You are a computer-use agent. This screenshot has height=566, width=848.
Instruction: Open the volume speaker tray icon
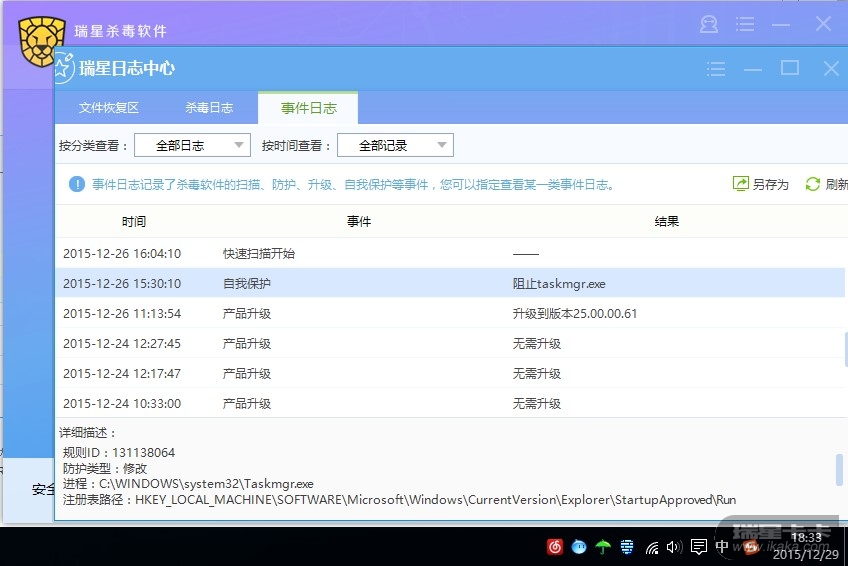tap(674, 547)
